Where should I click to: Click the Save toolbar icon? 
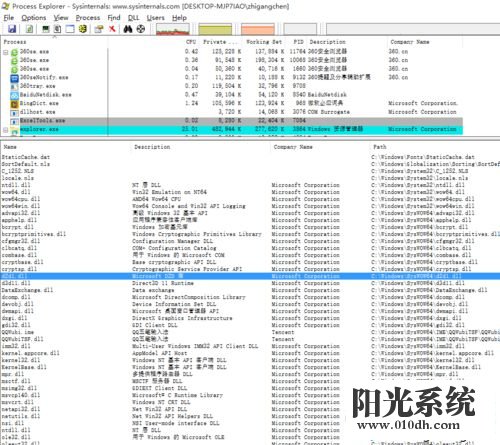pos(12,29)
